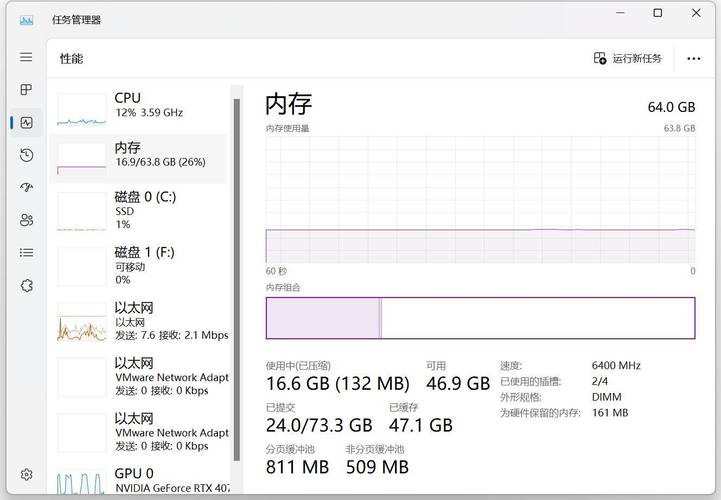
Task: Select the 内存 (Memory) list entry
Action: [141, 155]
